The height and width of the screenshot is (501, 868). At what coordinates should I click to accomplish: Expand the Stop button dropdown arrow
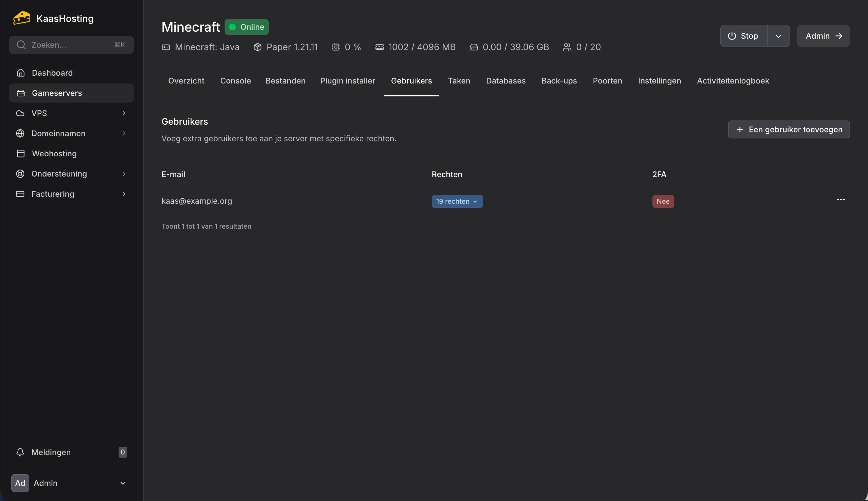(x=778, y=36)
